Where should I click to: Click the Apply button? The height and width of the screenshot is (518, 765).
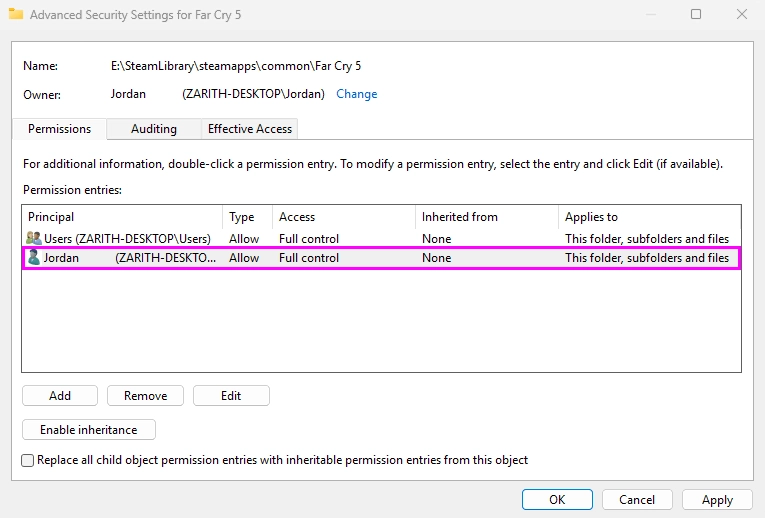pyautogui.click(x=717, y=499)
